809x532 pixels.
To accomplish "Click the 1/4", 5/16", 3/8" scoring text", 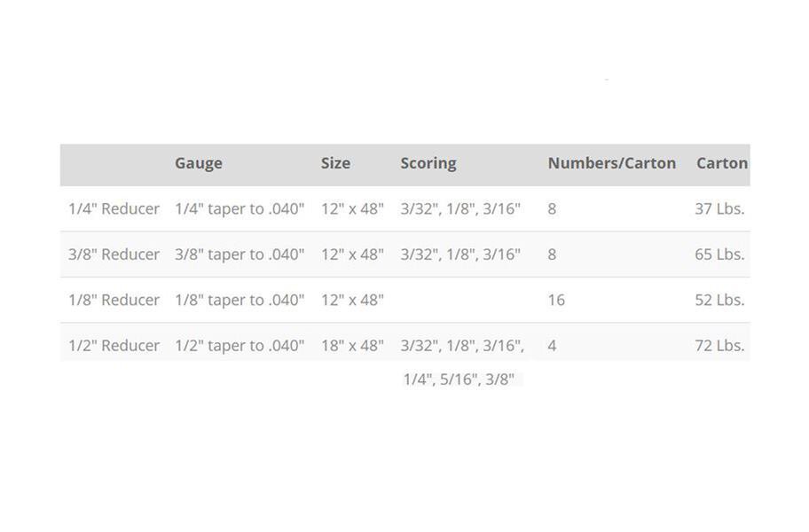I will (x=459, y=379).
